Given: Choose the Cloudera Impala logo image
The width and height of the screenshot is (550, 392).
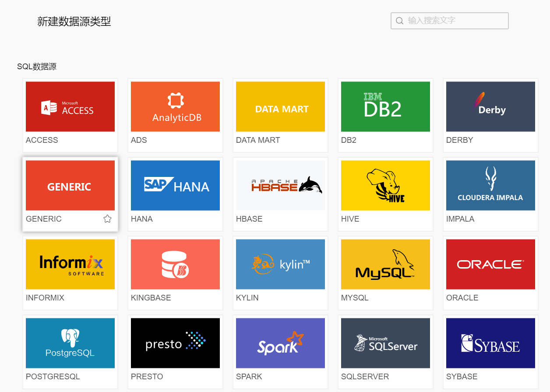Looking at the screenshot, I should (x=490, y=185).
